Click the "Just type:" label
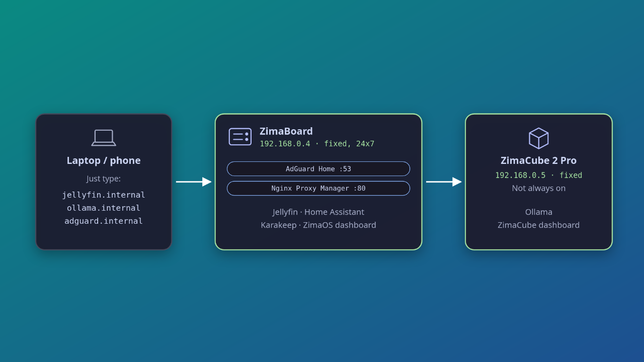Image resolution: width=644 pixels, height=362 pixels. 104,178
